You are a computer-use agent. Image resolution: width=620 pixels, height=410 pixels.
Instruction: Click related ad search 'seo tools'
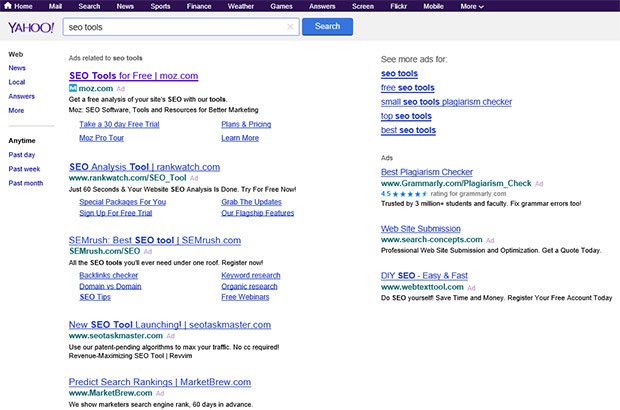pyautogui.click(x=399, y=74)
